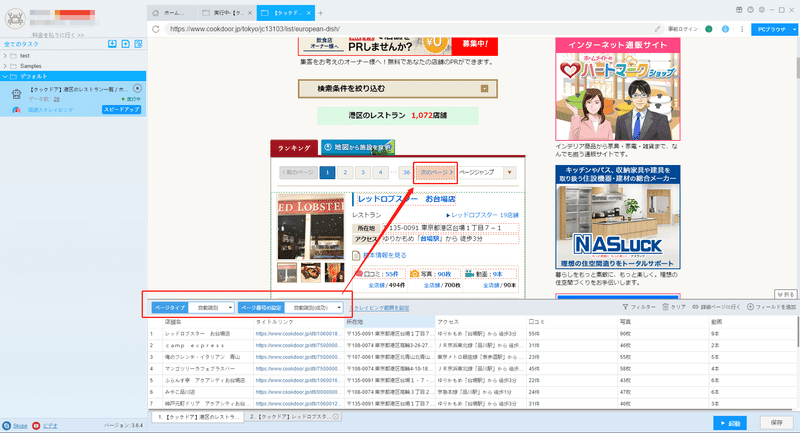Screen dimensions: 800x433
Task: Click the camp express table cell
Action: [208, 345]
